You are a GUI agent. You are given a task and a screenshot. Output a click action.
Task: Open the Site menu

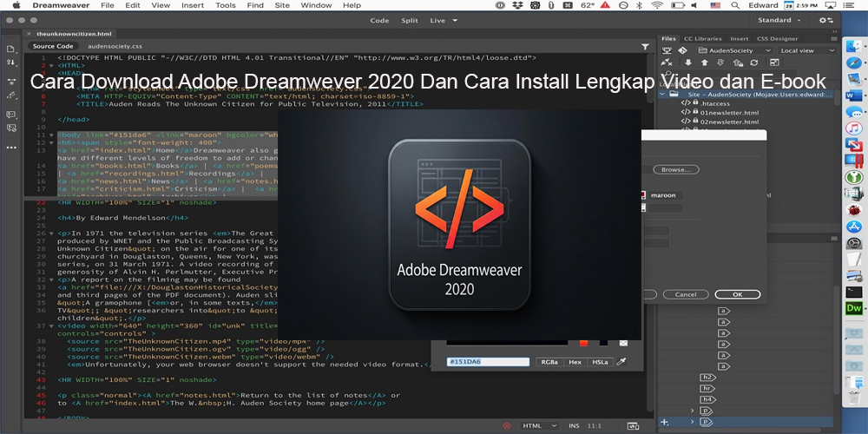[x=282, y=5]
